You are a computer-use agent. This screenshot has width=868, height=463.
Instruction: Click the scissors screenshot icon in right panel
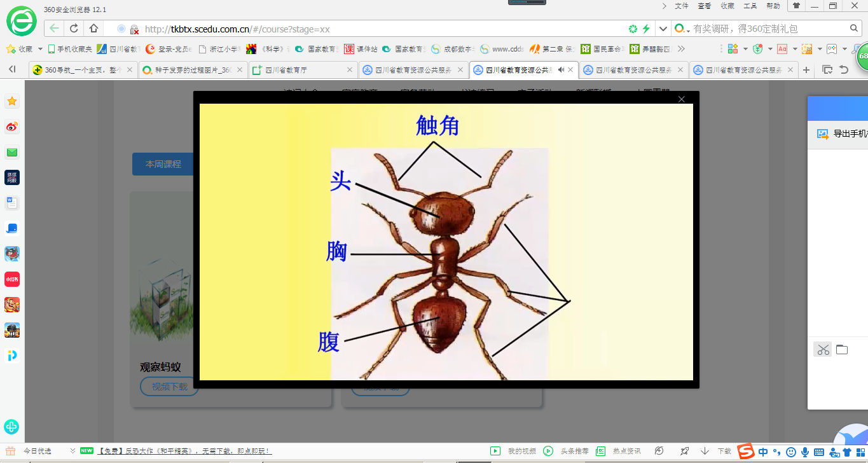coord(823,349)
